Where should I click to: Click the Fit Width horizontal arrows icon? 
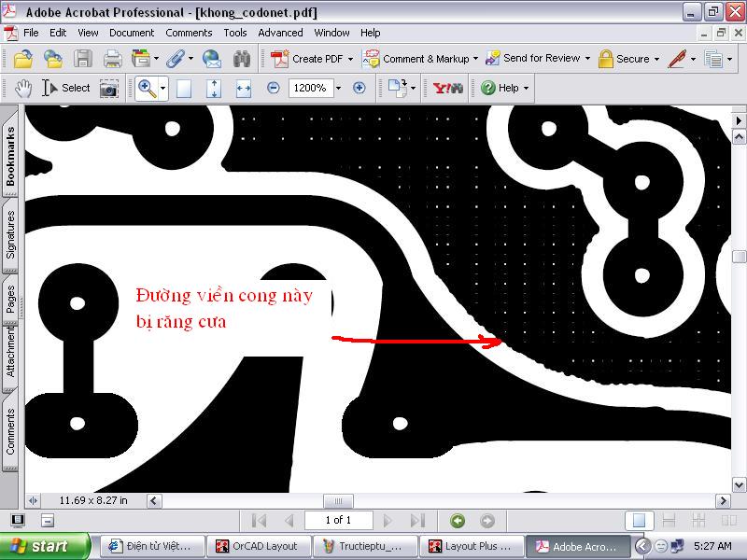(244, 88)
